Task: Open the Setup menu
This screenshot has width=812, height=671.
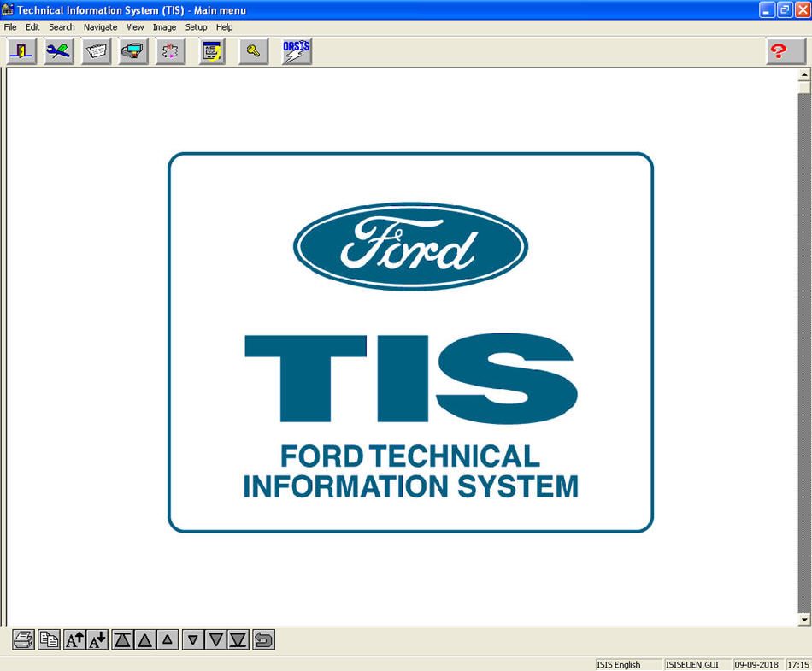Action: (197, 26)
